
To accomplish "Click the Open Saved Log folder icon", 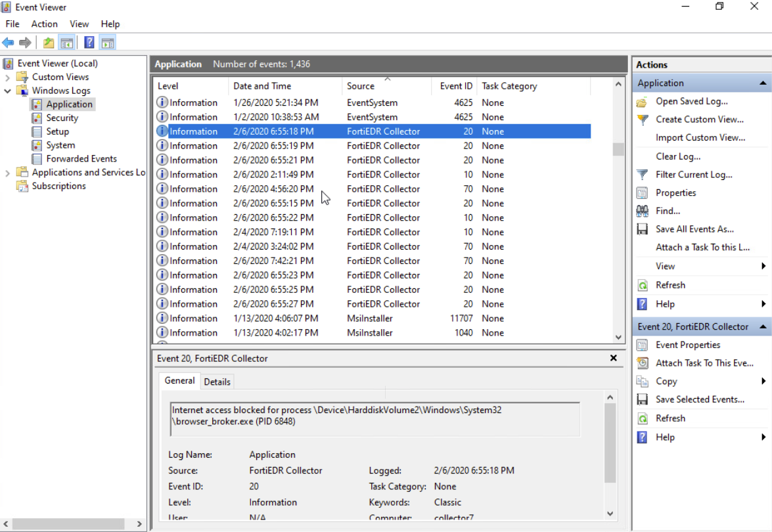I will [x=643, y=102].
